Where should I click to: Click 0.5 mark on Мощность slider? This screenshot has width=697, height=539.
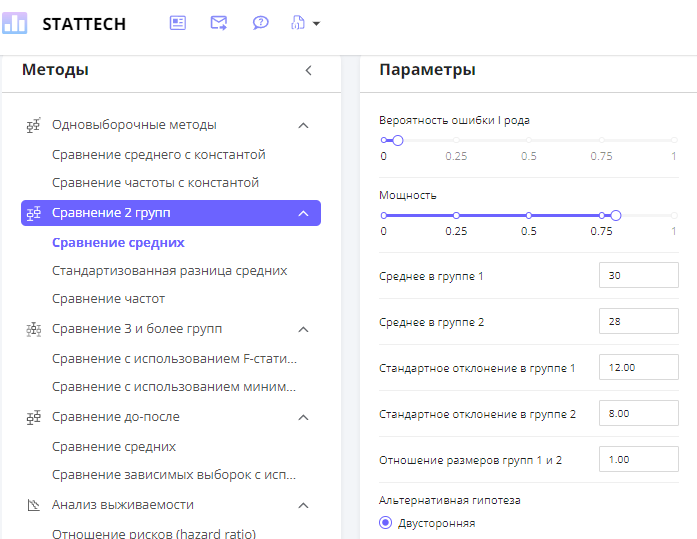tap(528, 215)
